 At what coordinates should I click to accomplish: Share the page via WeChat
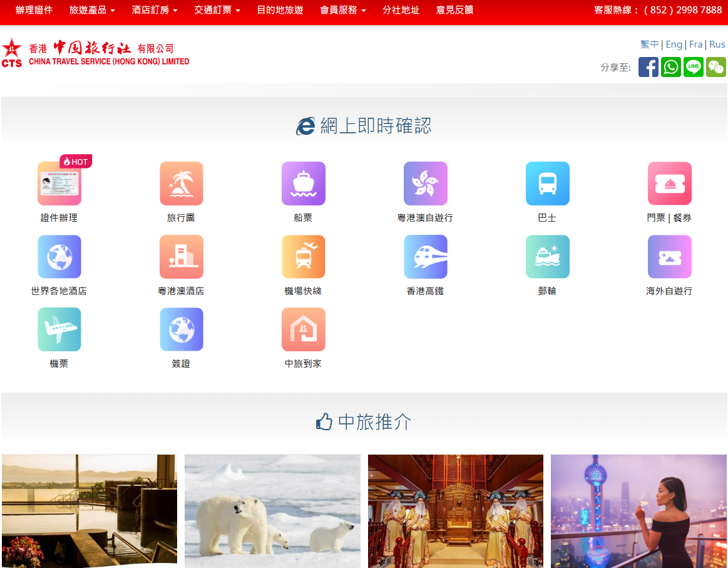716,67
